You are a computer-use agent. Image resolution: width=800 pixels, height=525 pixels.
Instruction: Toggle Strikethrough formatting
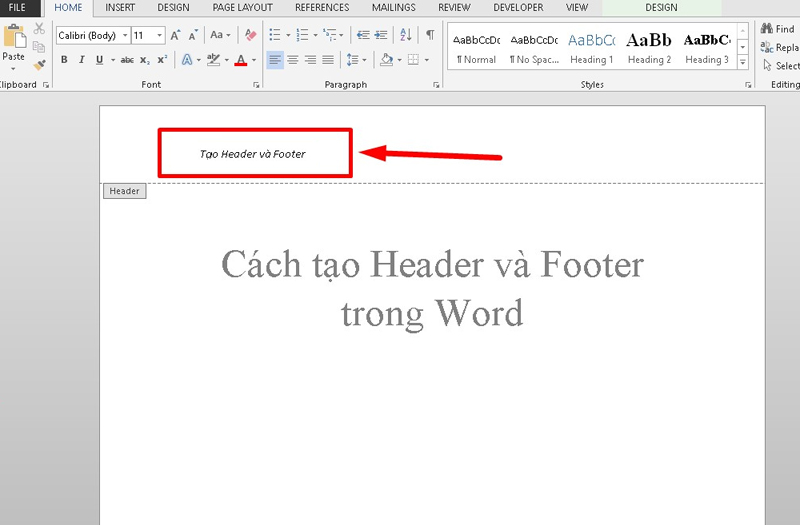127,60
